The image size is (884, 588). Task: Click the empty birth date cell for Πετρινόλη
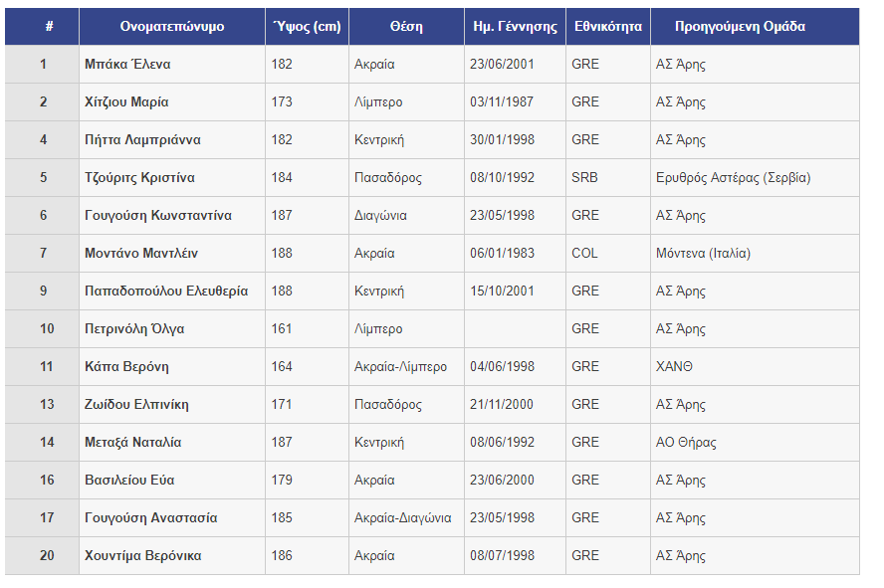pos(516,329)
